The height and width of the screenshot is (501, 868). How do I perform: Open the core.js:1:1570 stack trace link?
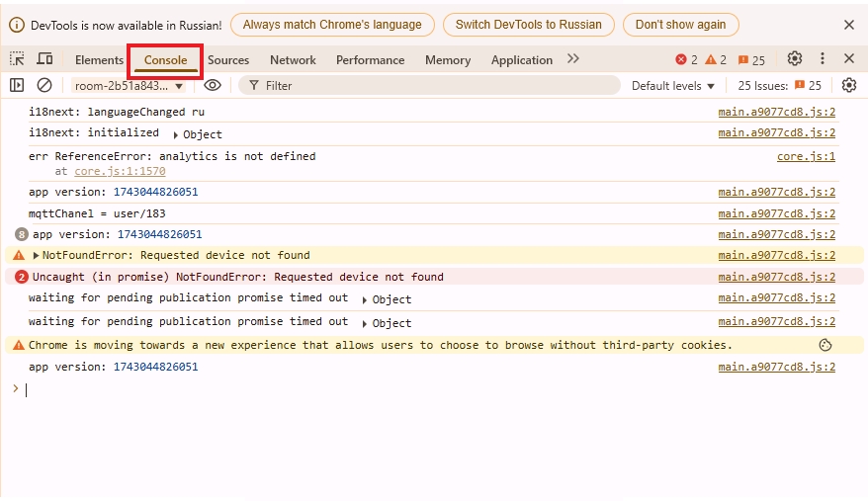pyautogui.click(x=120, y=171)
